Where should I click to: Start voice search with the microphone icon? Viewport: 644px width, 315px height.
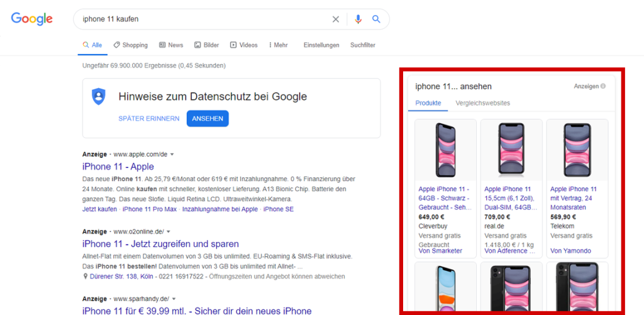[358, 19]
